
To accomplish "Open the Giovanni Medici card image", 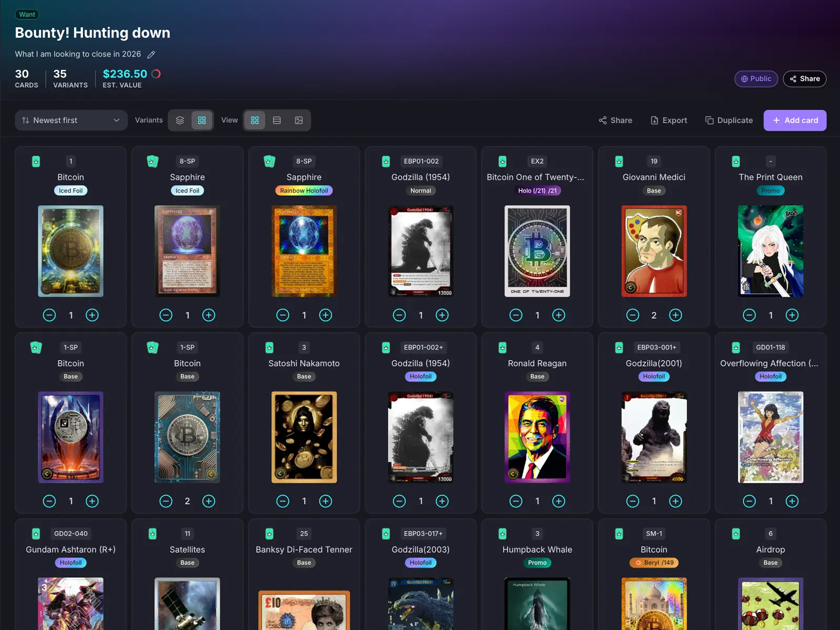I will coord(654,251).
